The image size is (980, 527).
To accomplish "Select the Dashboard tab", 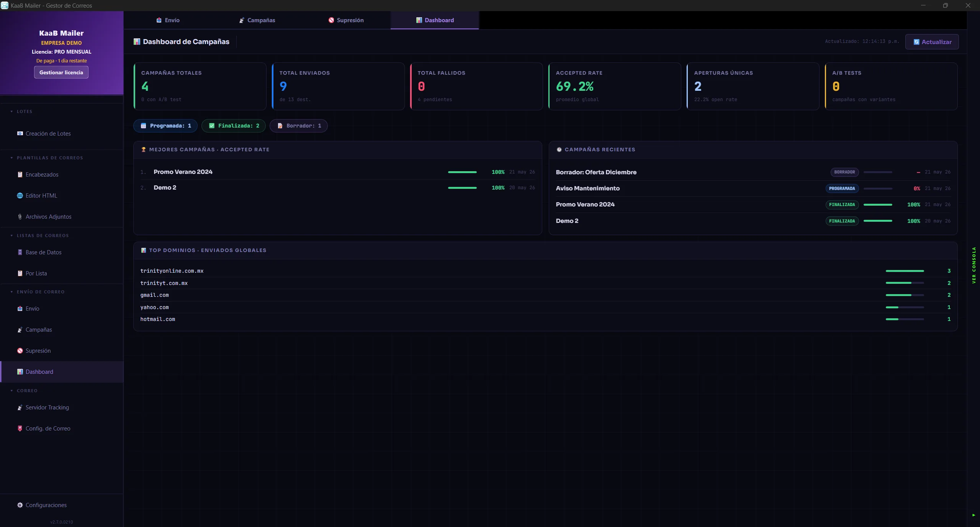I will tap(435, 20).
